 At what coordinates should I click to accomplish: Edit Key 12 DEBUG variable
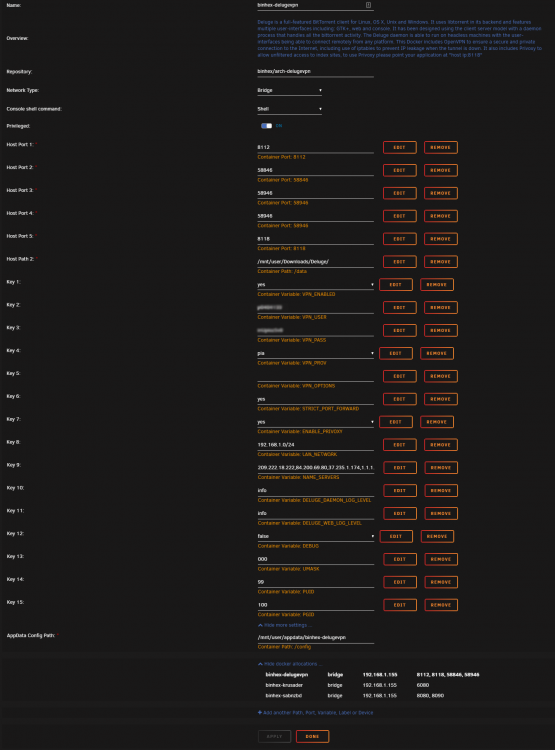pyautogui.click(x=396, y=537)
